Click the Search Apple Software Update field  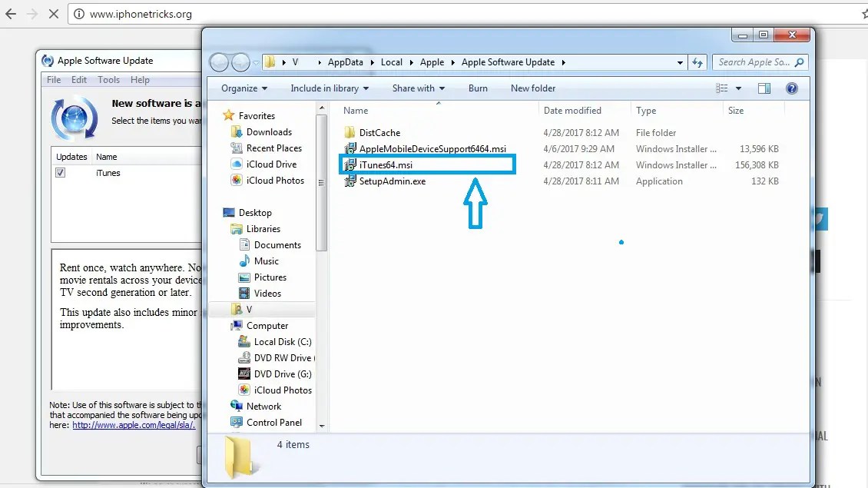click(x=760, y=62)
